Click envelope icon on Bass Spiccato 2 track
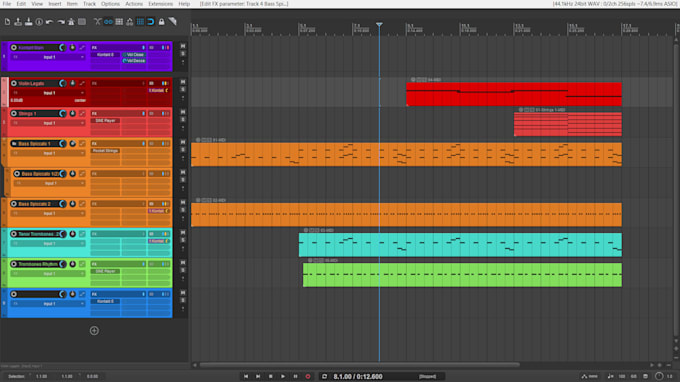 point(82,204)
